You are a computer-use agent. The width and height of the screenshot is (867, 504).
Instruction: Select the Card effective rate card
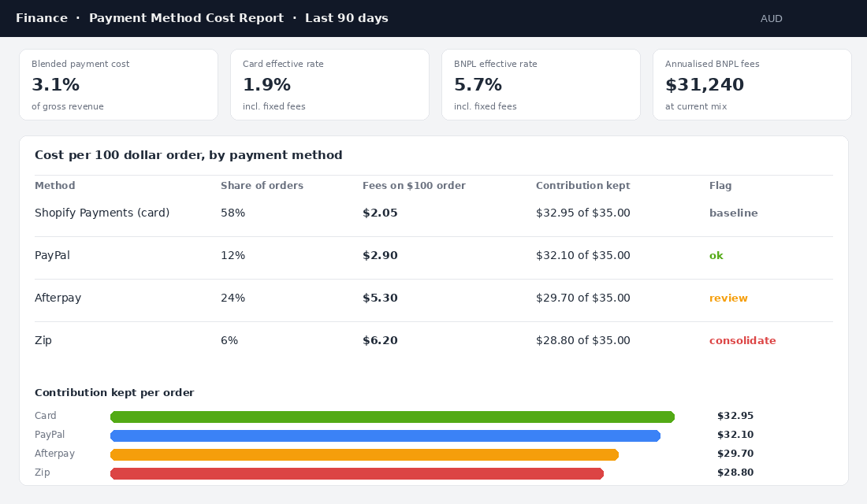pyautogui.click(x=329, y=84)
